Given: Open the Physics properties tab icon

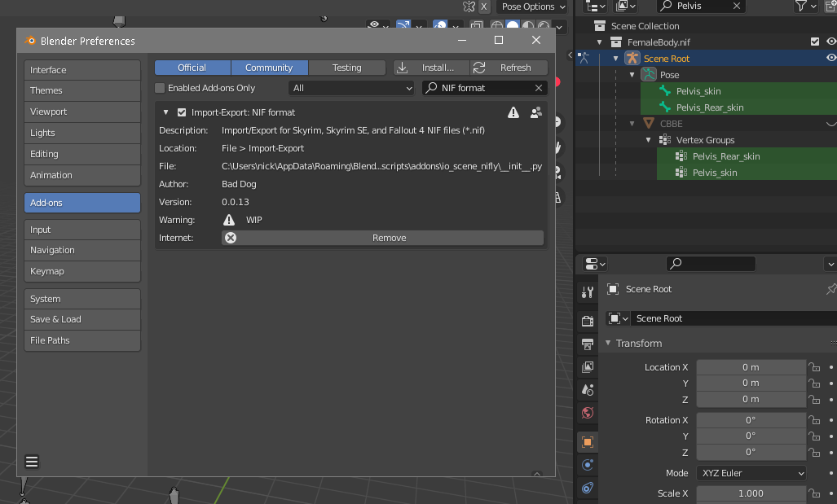Looking at the screenshot, I should (x=588, y=465).
